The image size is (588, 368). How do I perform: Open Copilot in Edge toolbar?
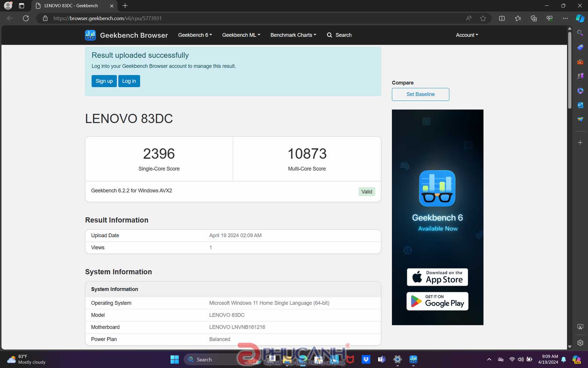(x=580, y=18)
